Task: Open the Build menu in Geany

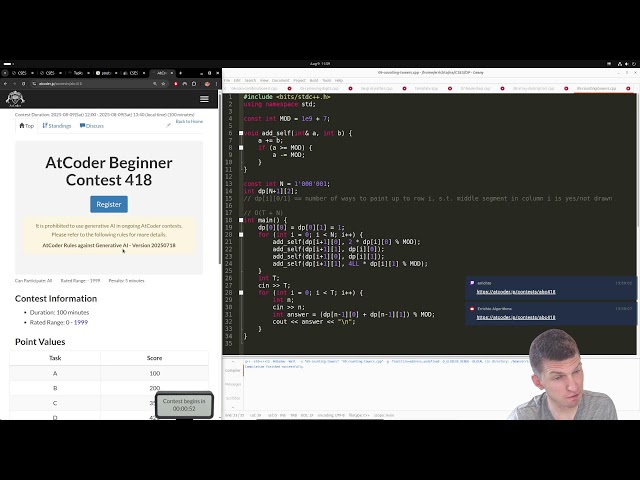Action: pyautogui.click(x=314, y=80)
